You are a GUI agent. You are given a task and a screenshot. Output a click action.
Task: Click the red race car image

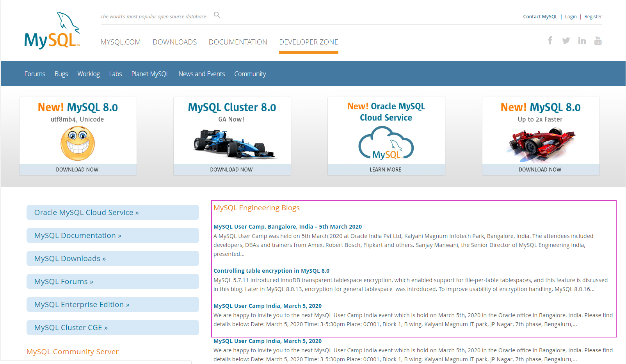[x=541, y=145]
